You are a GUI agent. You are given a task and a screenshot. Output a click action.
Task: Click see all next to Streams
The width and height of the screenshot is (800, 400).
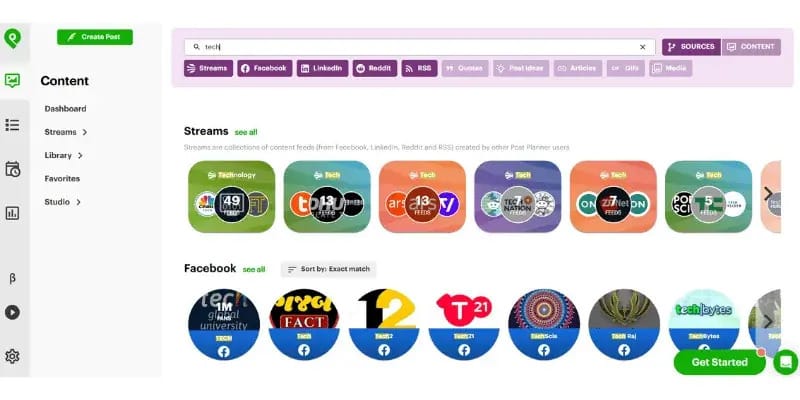click(246, 132)
